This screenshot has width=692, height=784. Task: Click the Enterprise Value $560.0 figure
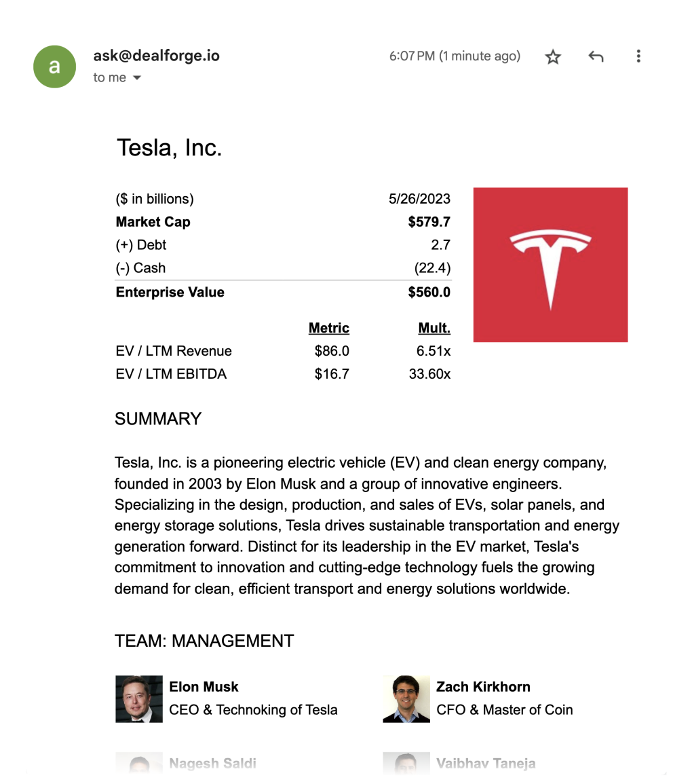[x=429, y=292]
